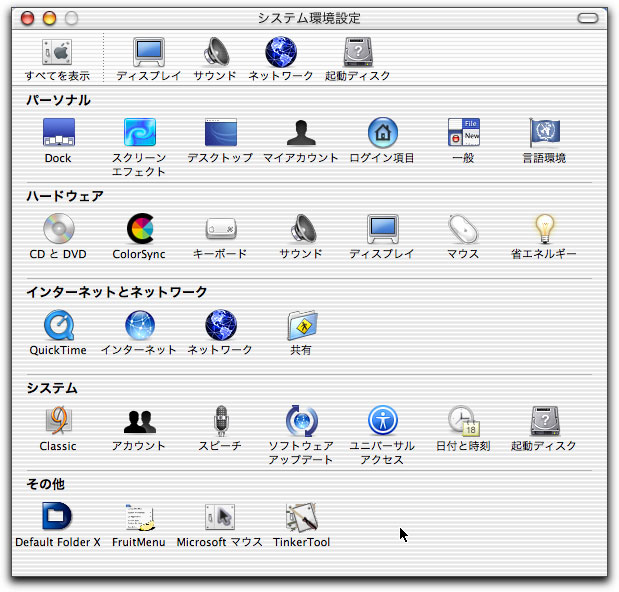This screenshot has width=619, height=592.
Task: Open ソフトウェアアップデート software update pane
Action: pyautogui.click(x=301, y=421)
